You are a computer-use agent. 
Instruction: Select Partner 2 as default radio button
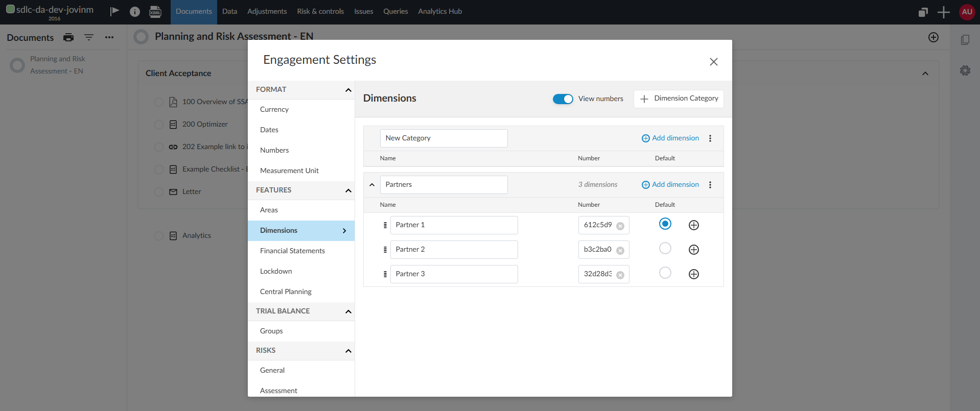coord(665,248)
